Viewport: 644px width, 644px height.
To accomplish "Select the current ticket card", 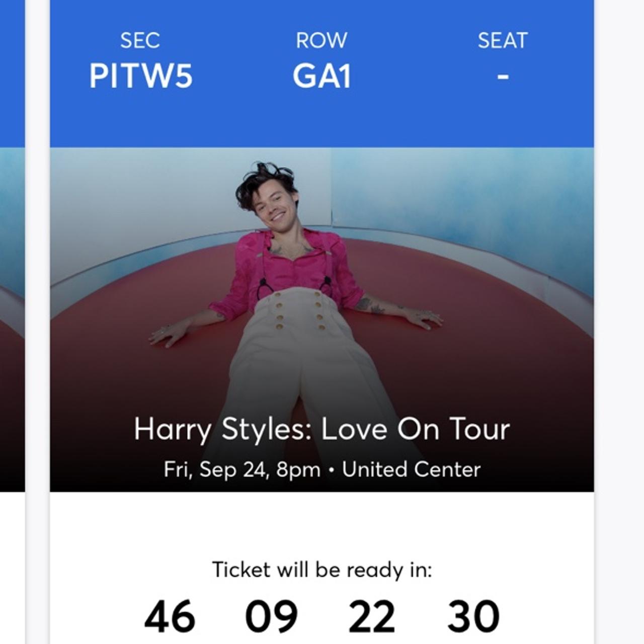I will 322,322.
